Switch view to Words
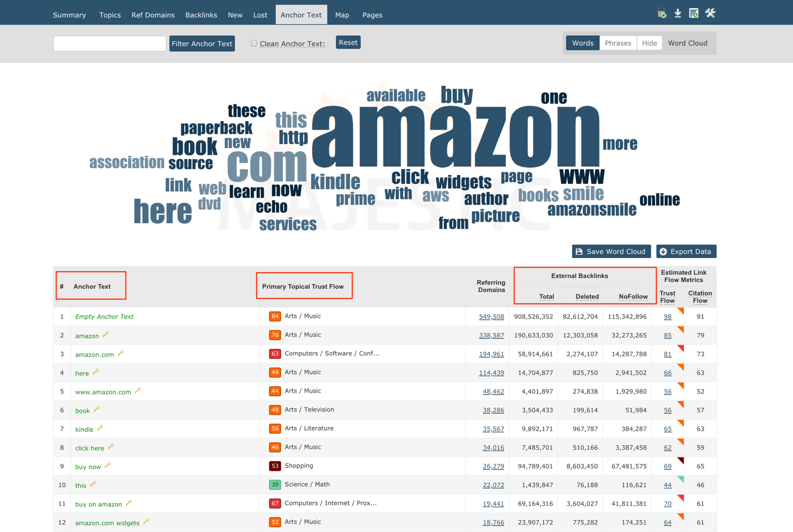793x532 pixels. (583, 43)
